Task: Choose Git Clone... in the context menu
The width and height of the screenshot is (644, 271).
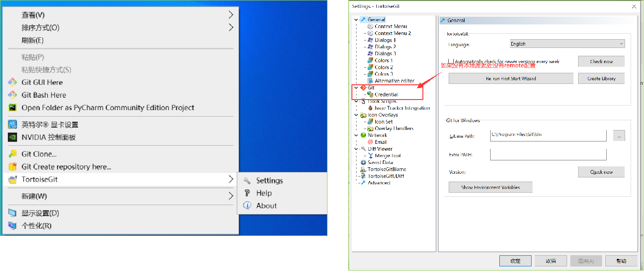Action: 39,154
